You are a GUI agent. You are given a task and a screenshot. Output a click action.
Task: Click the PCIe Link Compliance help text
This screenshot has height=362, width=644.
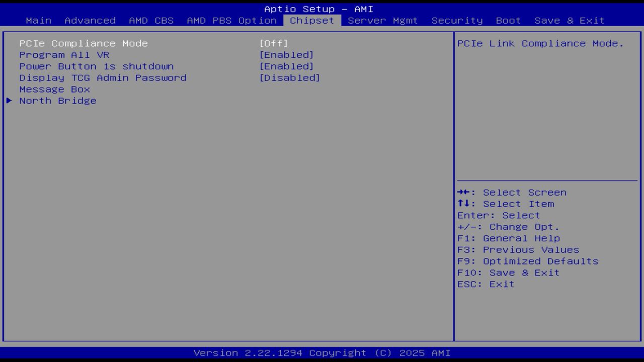[541, 43]
